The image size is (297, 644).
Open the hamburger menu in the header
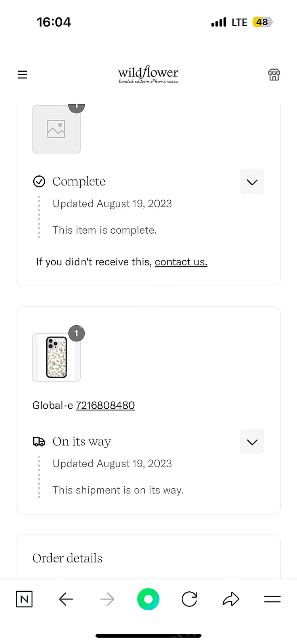coord(23,74)
